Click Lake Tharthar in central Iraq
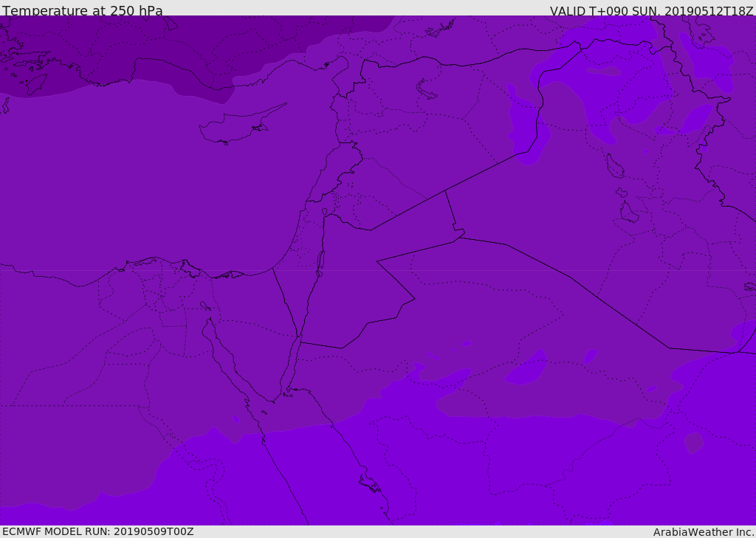Image resolution: width=756 pixels, height=538 pixels. (x=615, y=166)
